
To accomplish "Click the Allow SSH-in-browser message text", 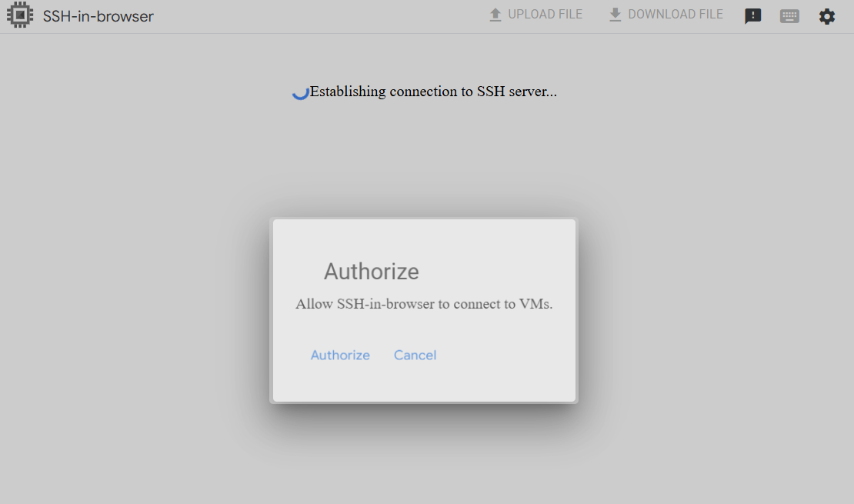I will [424, 304].
